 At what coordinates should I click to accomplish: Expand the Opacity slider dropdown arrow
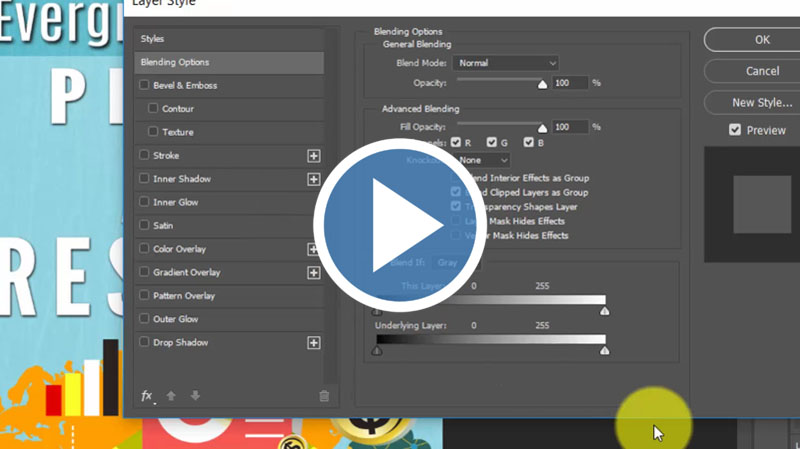(x=543, y=84)
